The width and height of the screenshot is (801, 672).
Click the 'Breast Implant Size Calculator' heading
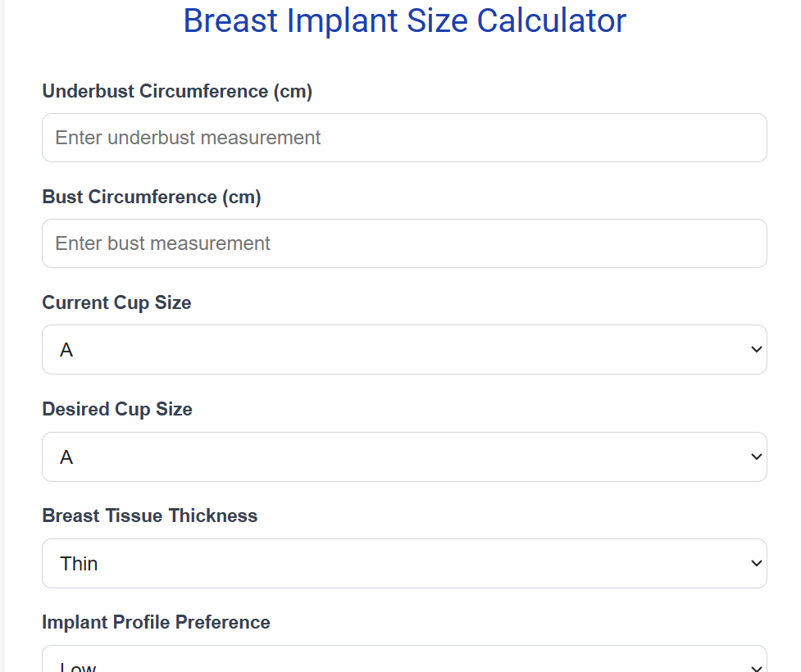coord(404,20)
